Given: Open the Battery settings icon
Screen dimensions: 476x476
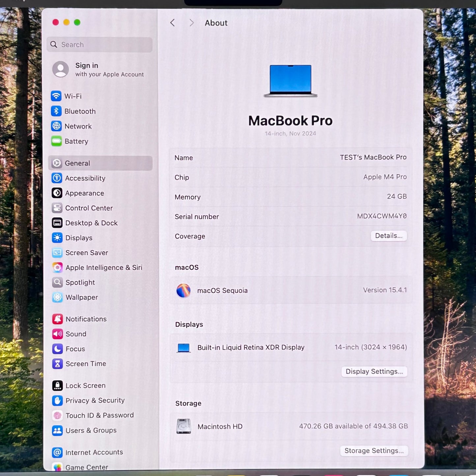Looking at the screenshot, I should (x=56, y=141).
